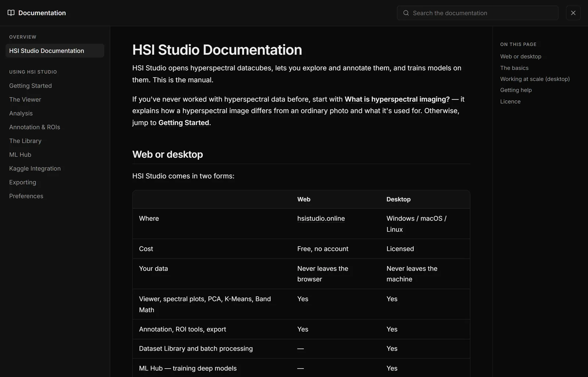Close the documentation with the X button
The image size is (588, 377).
[573, 13]
